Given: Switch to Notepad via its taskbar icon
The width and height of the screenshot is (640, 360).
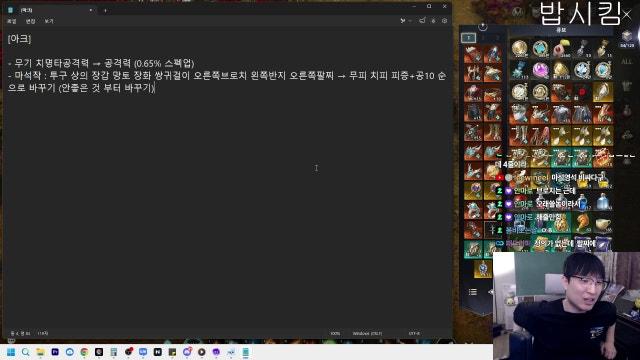Looking at the screenshot, I should pyautogui.click(x=246, y=352).
